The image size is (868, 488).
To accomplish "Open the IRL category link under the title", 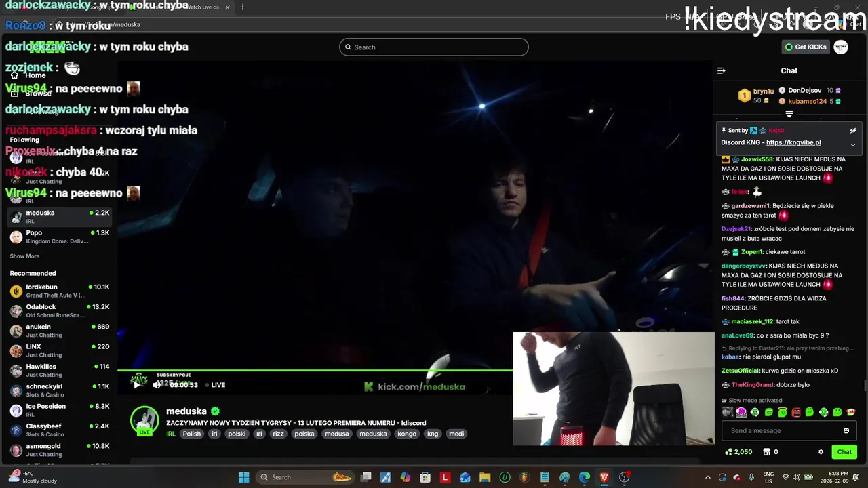I will [171, 434].
